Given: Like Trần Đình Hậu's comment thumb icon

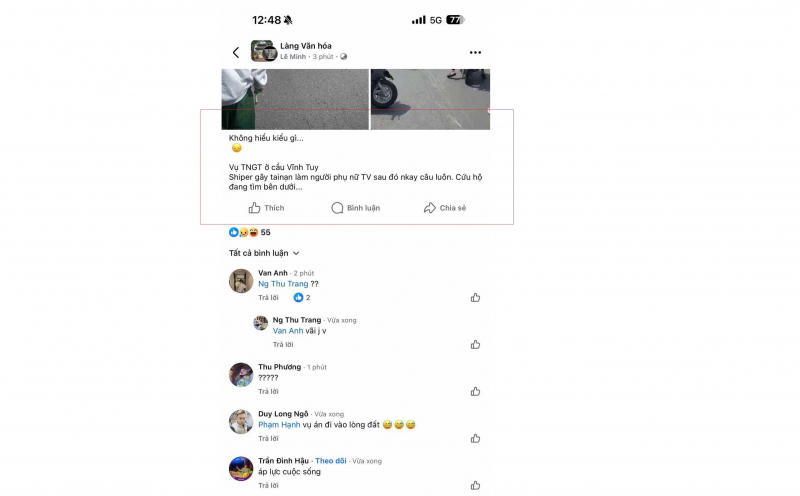Looking at the screenshot, I should point(475,485).
